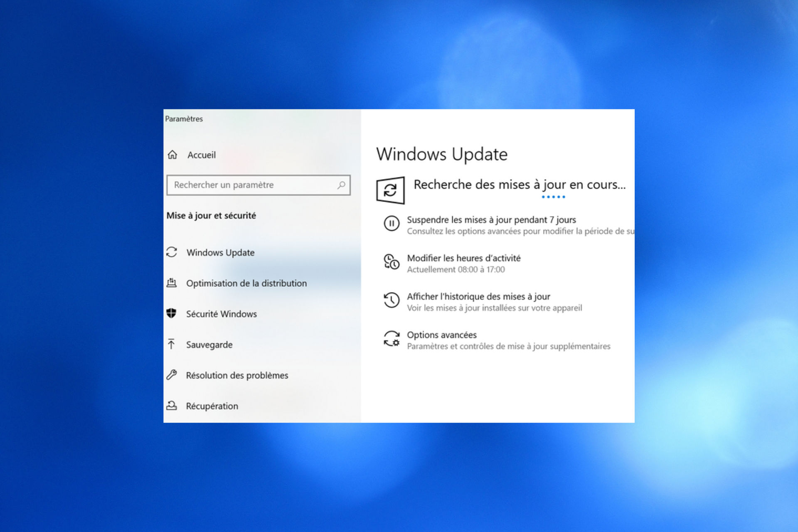Screen dimensions: 798x532
Task: Click the Optimisation de la distribution icon
Action: 172,283
